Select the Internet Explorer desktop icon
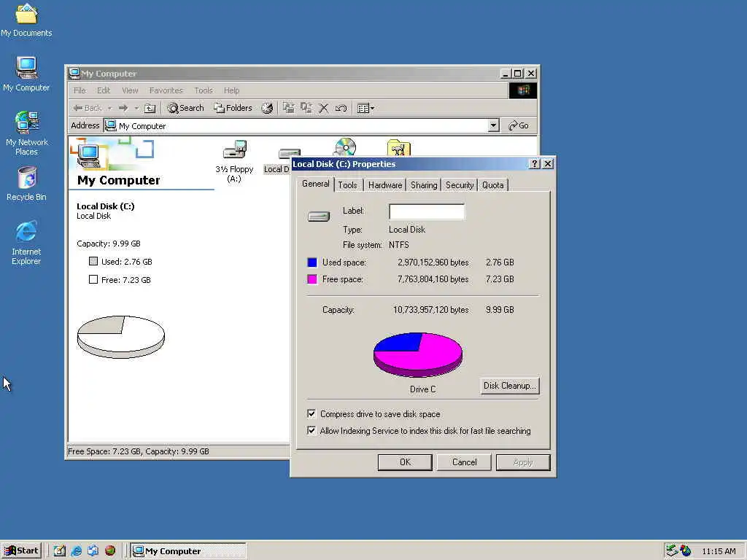 click(26, 242)
